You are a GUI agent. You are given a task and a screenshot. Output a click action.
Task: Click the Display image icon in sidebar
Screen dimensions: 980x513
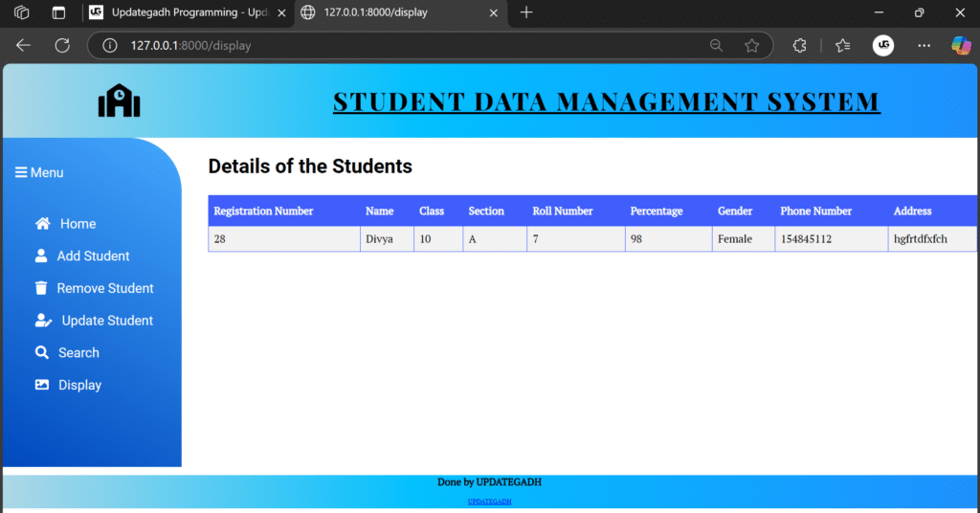42,385
